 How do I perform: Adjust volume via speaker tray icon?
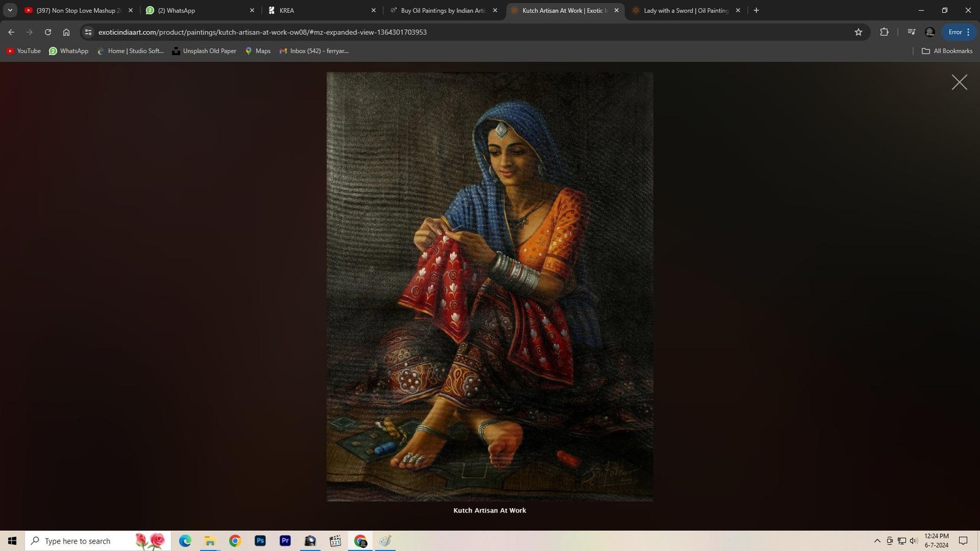click(x=913, y=541)
